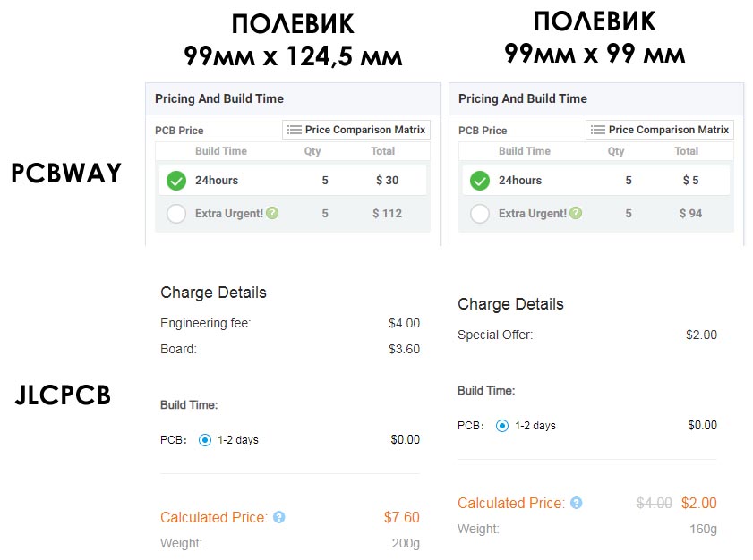
Task: Choose 1-2 days PCB build in right JLCPCB
Action: coord(501,426)
